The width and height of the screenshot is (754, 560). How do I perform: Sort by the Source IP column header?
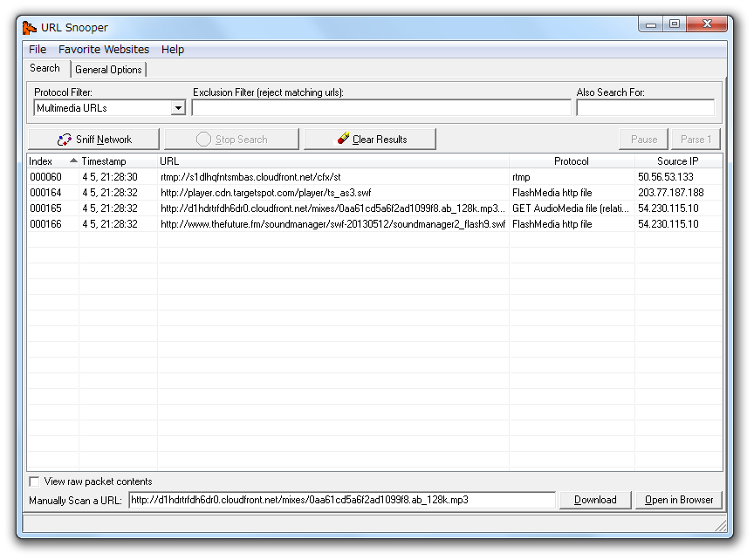click(x=678, y=161)
